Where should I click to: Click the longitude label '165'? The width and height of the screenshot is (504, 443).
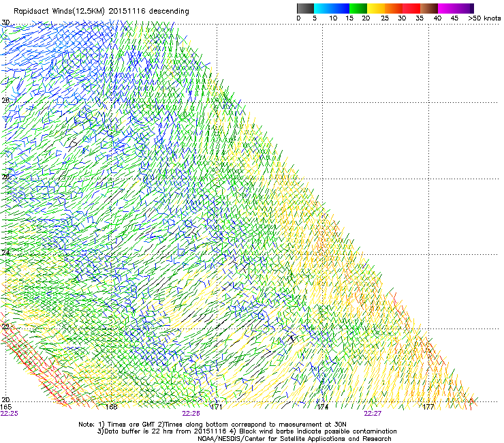6,407
